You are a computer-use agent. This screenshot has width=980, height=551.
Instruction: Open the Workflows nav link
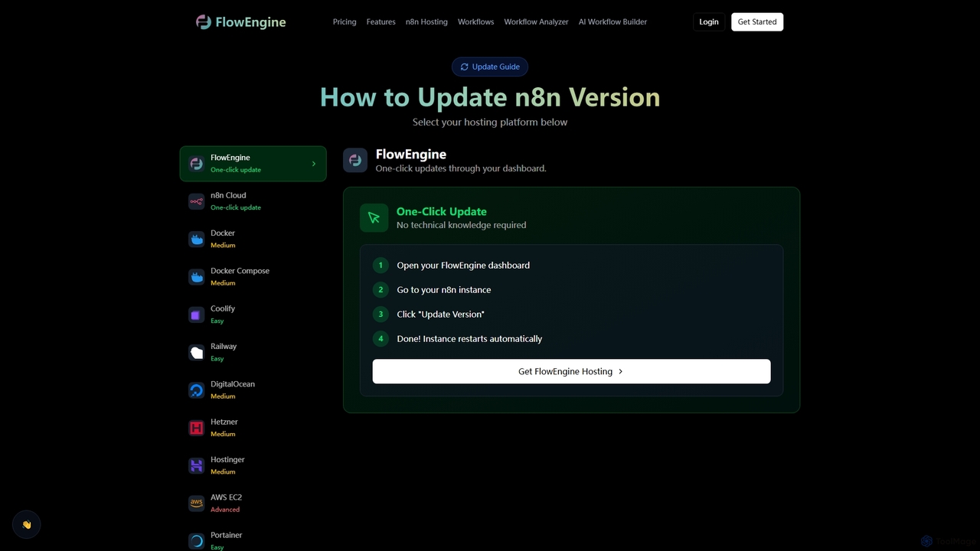click(475, 22)
